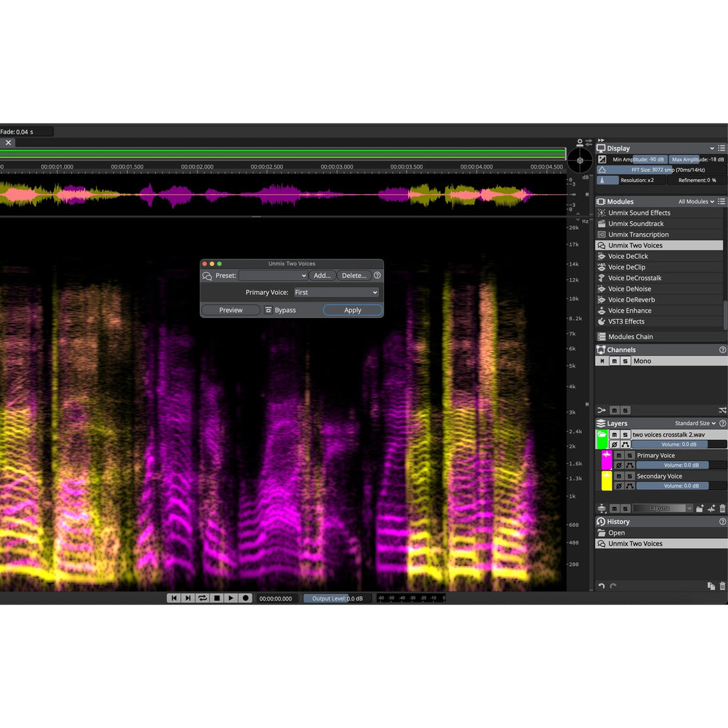Select the Unmix Transcription module
Viewport: 728px width, 728px height.
tap(659, 235)
